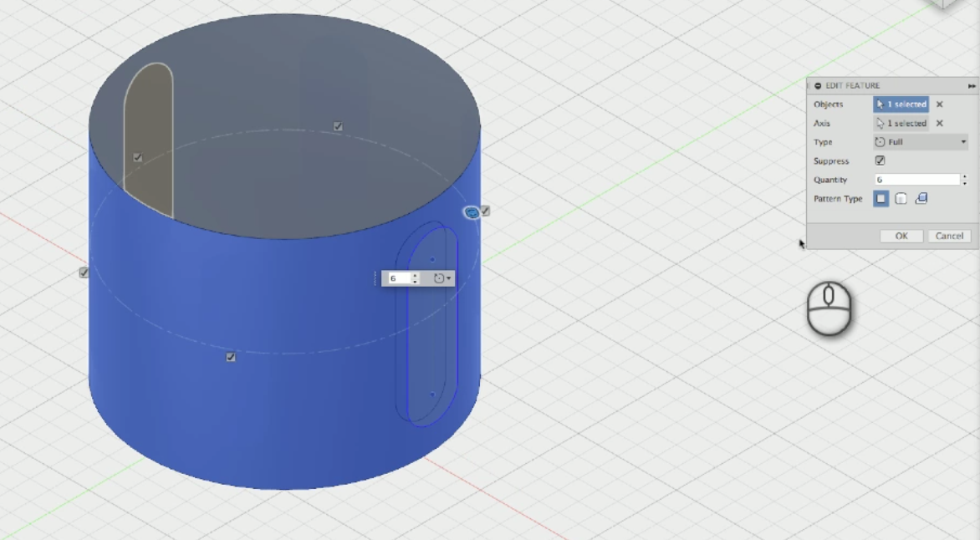Click the double-arrow on Edit Feature title bar
Screen dimensions: 980x540
click(x=972, y=85)
